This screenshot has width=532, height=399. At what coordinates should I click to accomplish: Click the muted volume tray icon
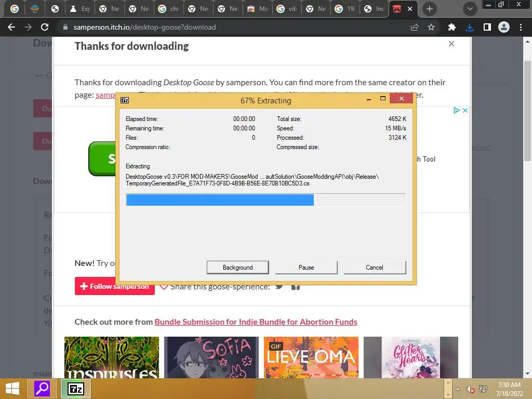click(x=470, y=389)
